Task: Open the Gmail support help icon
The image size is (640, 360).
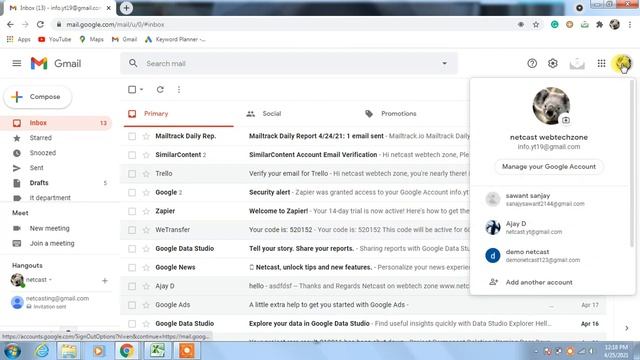Action: [x=532, y=63]
